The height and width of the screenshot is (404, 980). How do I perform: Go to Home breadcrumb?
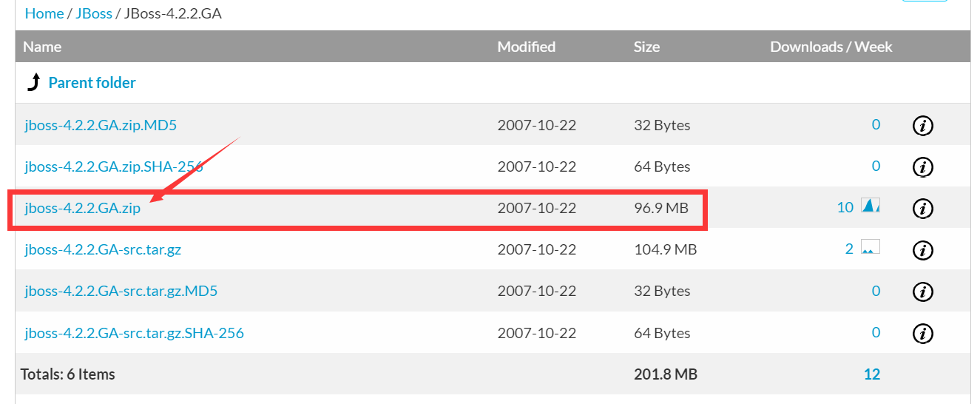(x=44, y=13)
